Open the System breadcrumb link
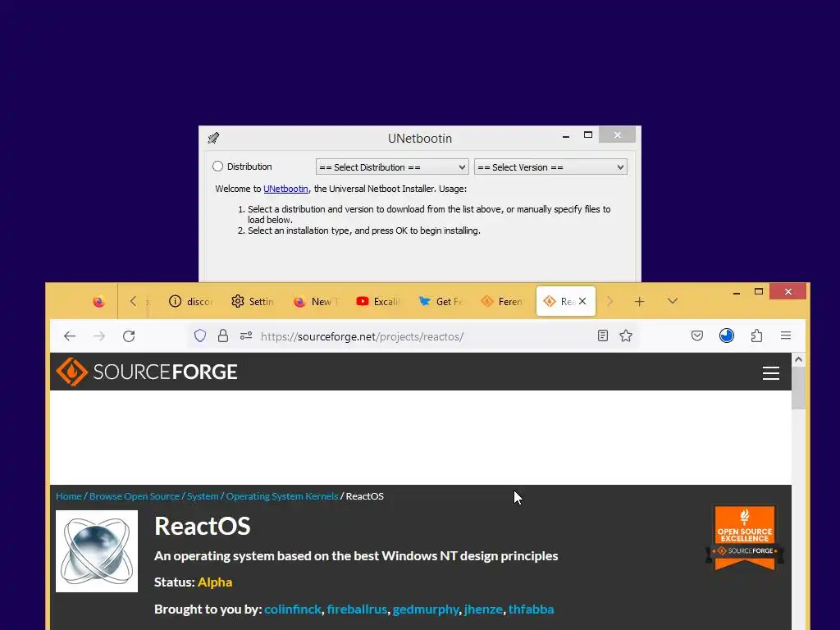The height and width of the screenshot is (630, 840). pyautogui.click(x=203, y=496)
